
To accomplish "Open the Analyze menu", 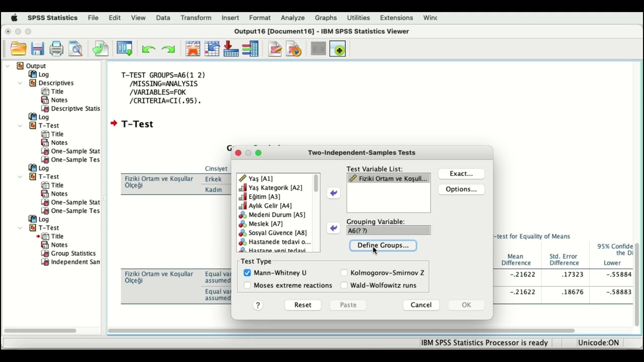I will [293, 18].
